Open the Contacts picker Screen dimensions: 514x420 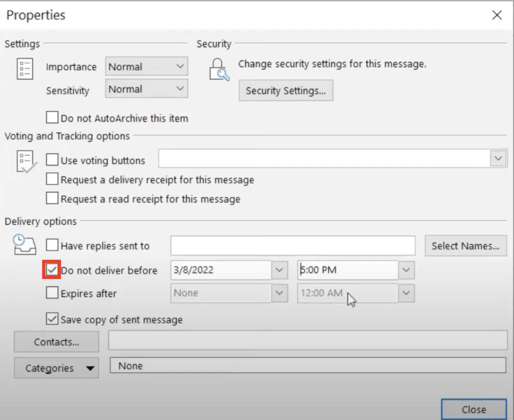[56, 342]
